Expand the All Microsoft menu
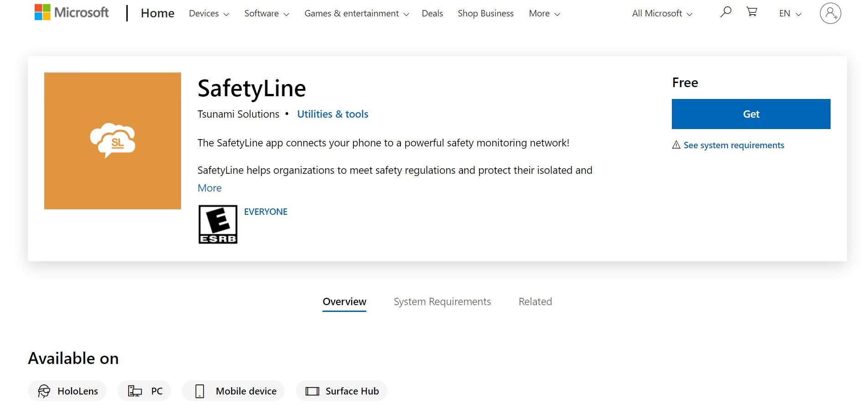The image size is (868, 410). (x=662, y=14)
